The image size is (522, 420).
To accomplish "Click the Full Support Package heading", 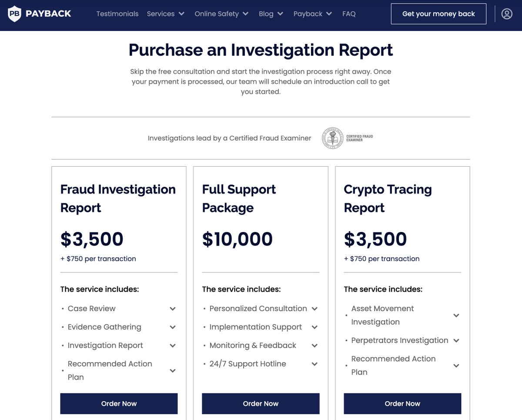I will [x=239, y=198].
